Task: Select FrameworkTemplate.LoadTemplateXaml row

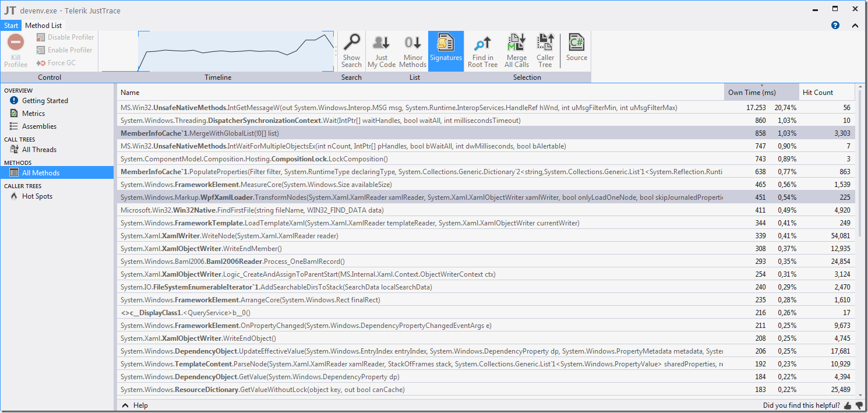Action: (x=486, y=223)
